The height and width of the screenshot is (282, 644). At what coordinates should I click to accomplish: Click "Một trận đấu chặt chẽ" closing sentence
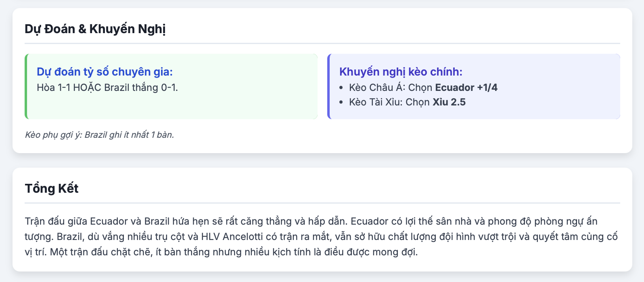pos(234,252)
